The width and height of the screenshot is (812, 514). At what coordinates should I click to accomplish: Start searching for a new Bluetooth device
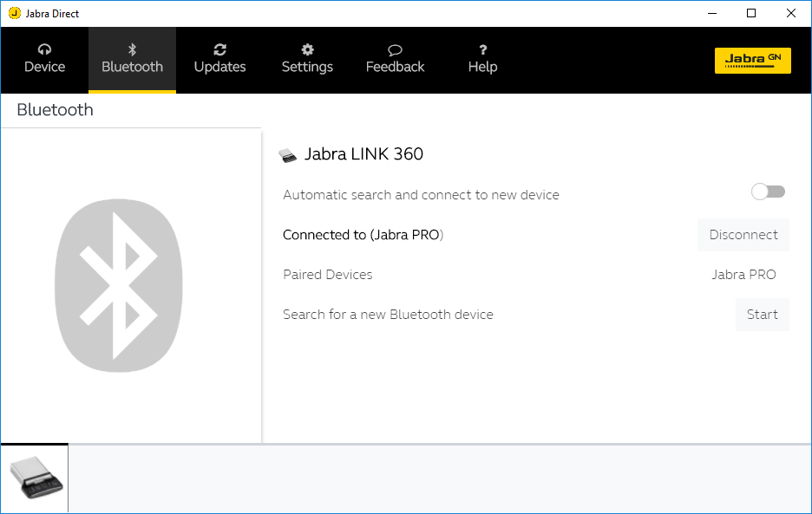point(762,315)
